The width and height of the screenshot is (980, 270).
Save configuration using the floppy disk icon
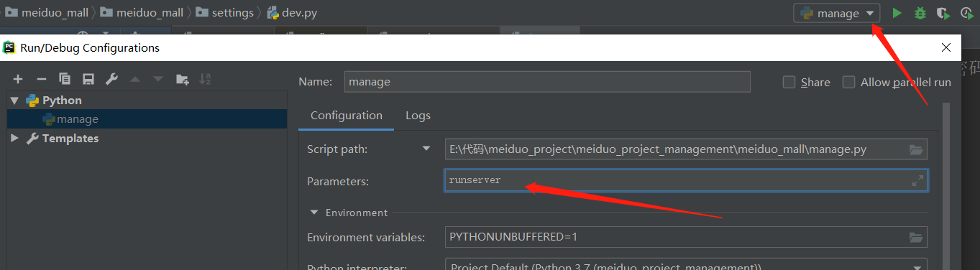88,79
